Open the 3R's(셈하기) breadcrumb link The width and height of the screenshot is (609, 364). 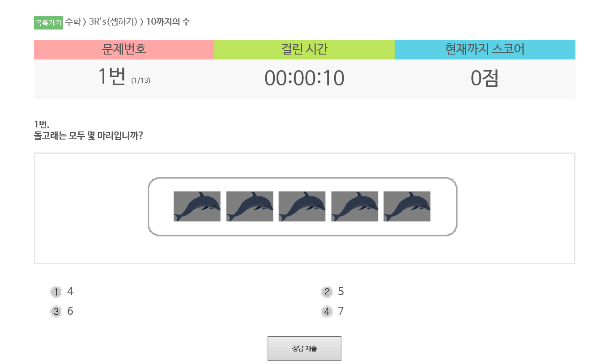click(113, 21)
